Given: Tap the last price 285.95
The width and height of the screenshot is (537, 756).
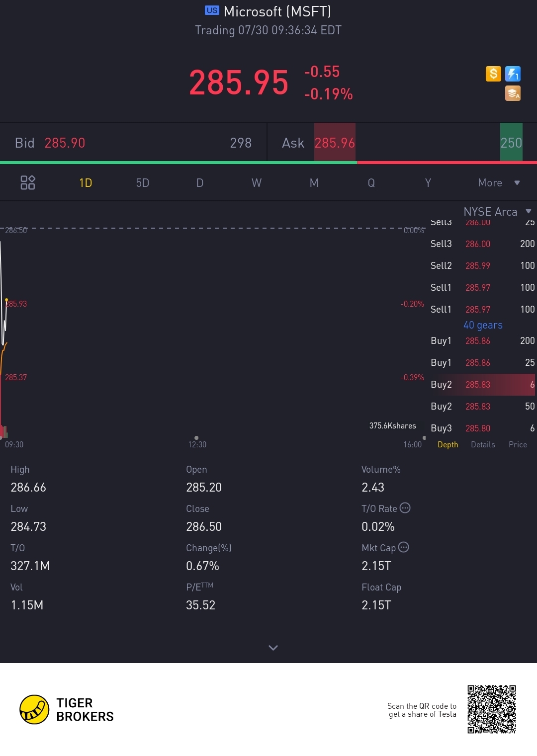Looking at the screenshot, I should click(x=239, y=82).
